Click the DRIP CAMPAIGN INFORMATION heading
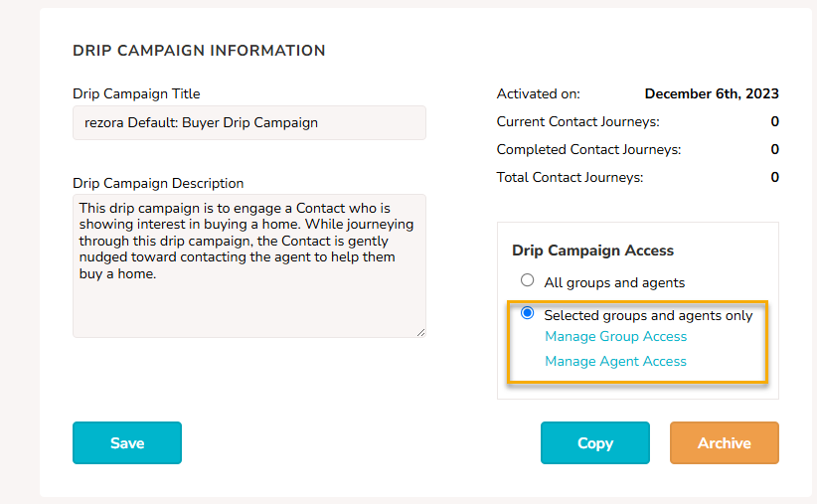 (x=199, y=51)
